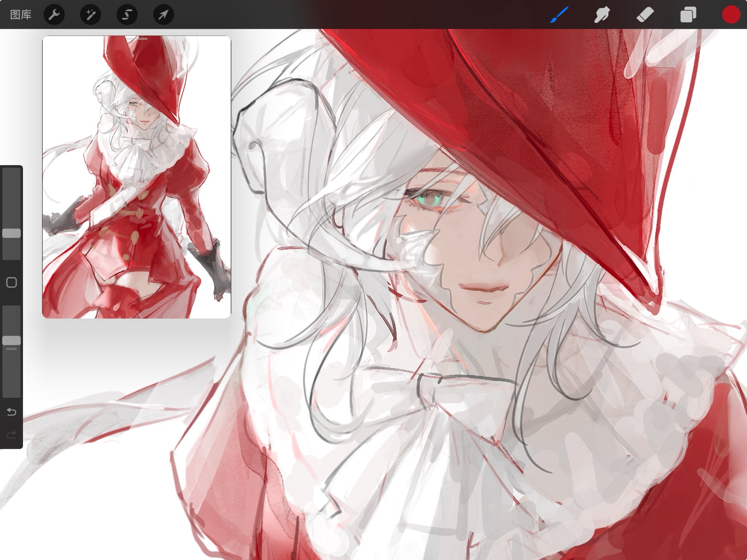
Task: Redo using the sidebar redo arrow
Action: pyautogui.click(x=12, y=434)
